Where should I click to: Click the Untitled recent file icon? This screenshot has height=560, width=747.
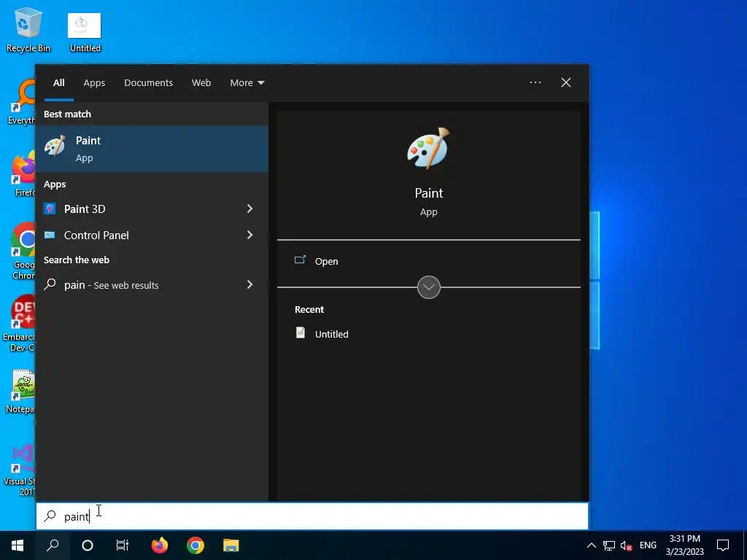[x=300, y=332]
